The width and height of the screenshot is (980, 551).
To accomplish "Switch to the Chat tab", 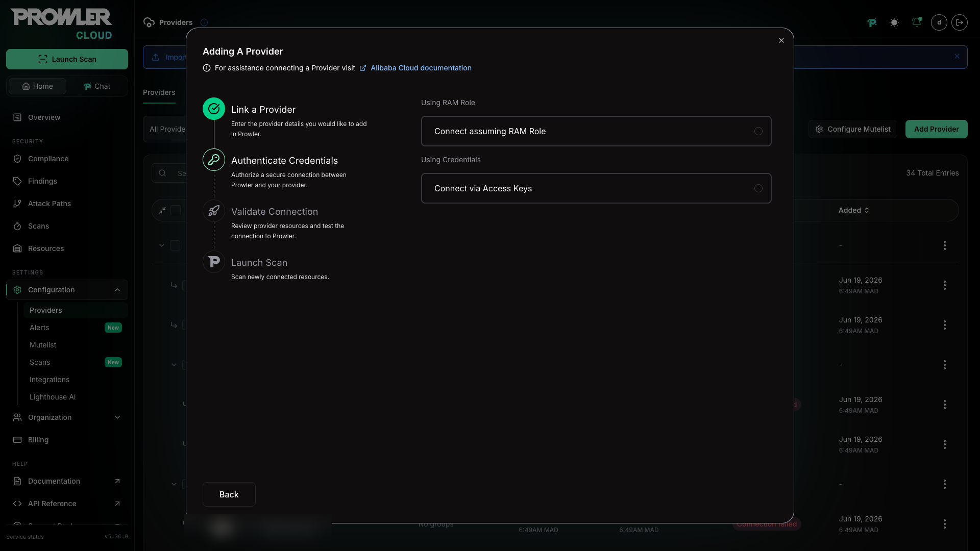I will (x=96, y=86).
